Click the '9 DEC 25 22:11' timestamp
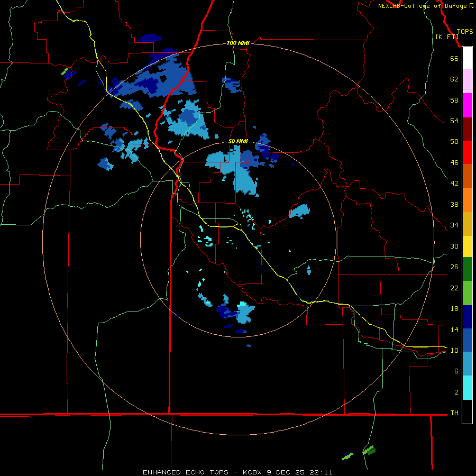This screenshot has width=476, height=476. pyautogui.click(x=299, y=472)
